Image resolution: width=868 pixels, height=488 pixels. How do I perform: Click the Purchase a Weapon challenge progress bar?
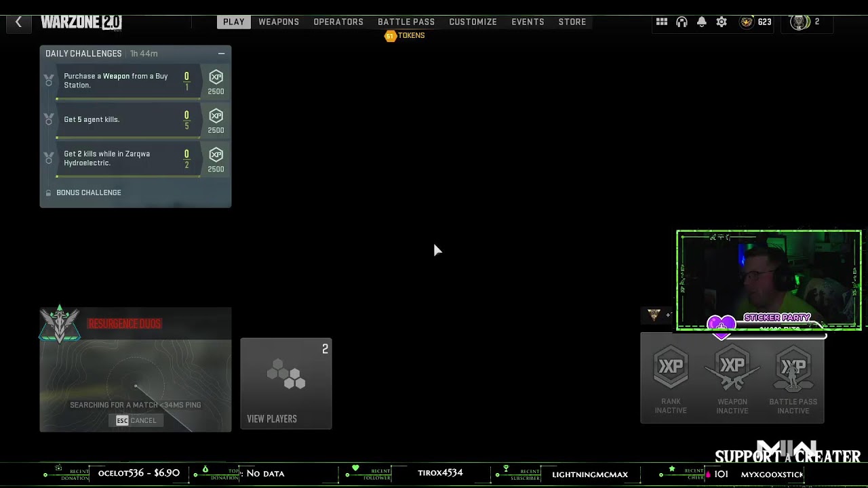[128, 100]
